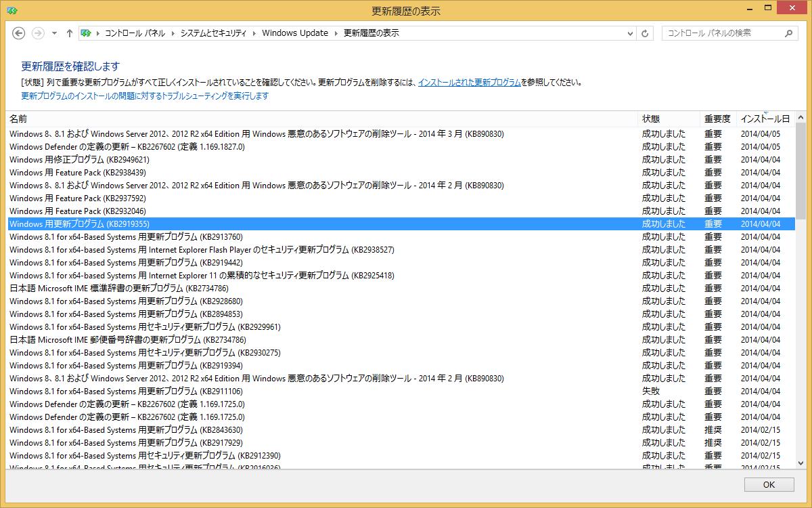Click the list scroll up arrow
Viewport: 812px width, 508px height.
tap(800, 118)
